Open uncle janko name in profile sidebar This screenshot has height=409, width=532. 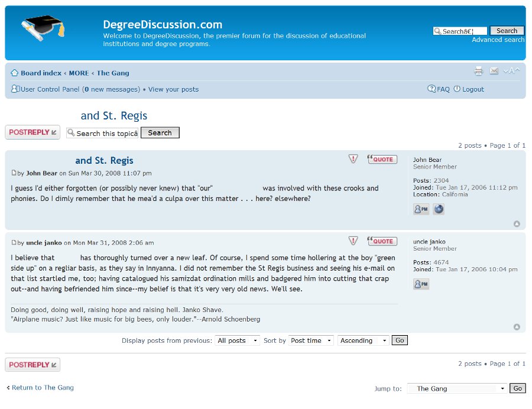[429, 242]
